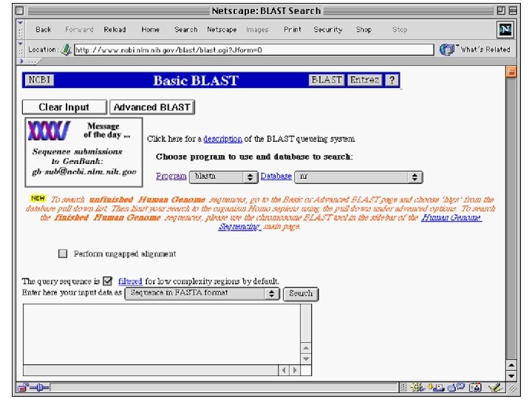This screenshot has height=399, width=532.
Task: Click Images in navigation toolbar
Action: [257, 30]
